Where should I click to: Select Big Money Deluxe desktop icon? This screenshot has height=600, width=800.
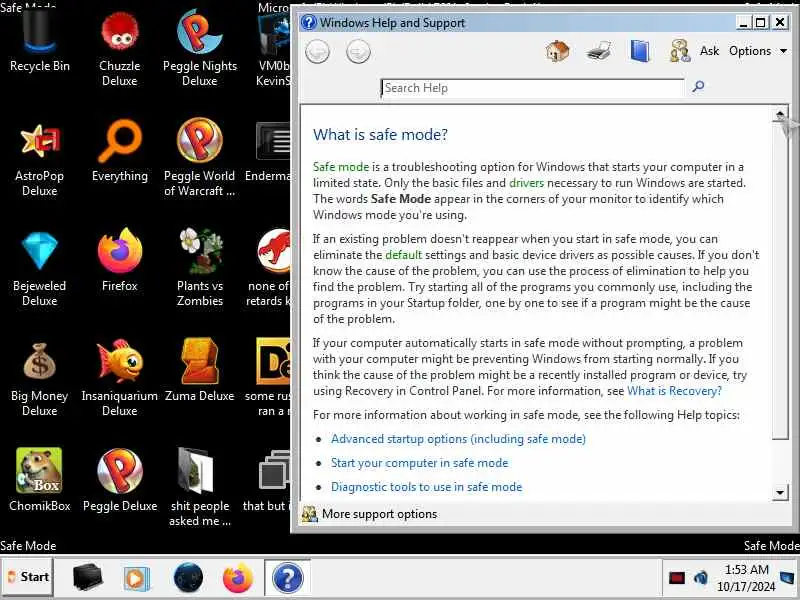point(39,379)
